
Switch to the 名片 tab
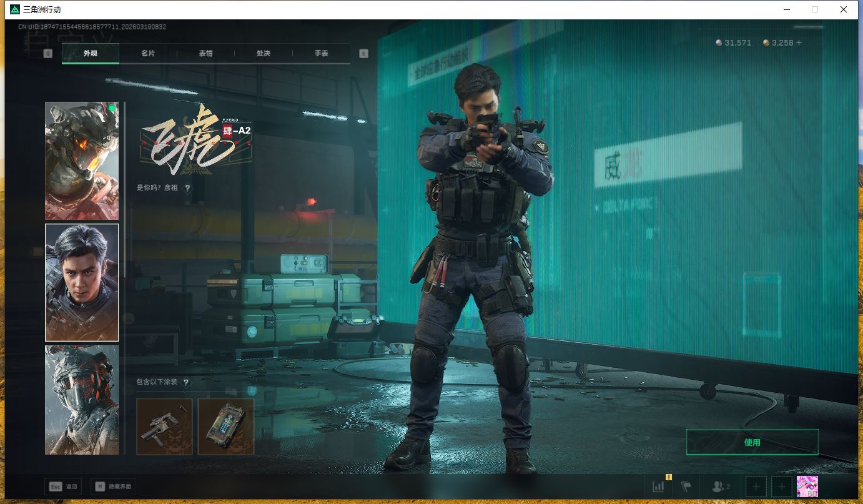pos(148,54)
